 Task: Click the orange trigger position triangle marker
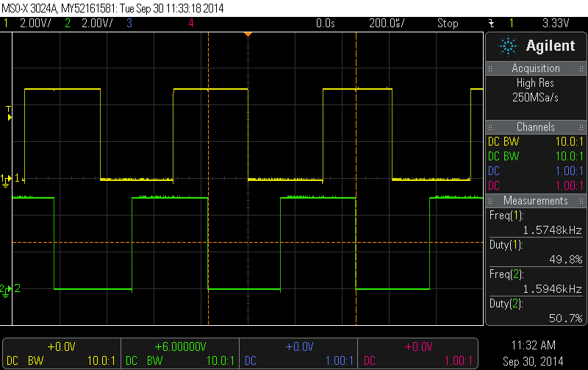pyautogui.click(x=248, y=34)
